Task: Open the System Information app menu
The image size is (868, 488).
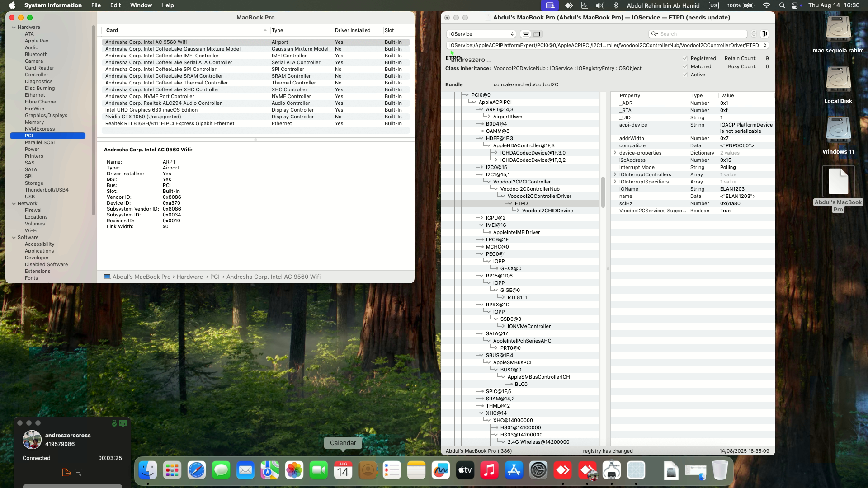Action: pyautogui.click(x=53, y=5)
